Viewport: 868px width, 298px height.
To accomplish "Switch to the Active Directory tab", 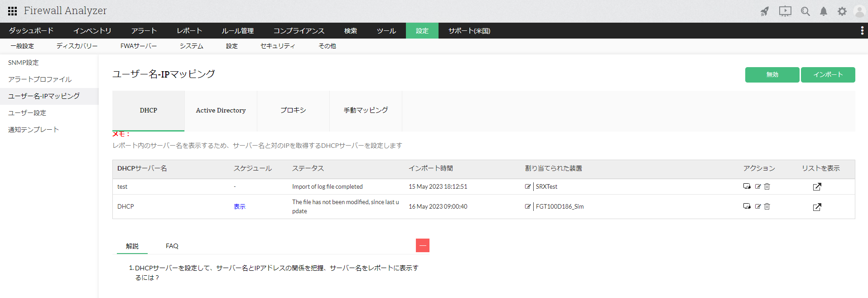I will point(221,110).
